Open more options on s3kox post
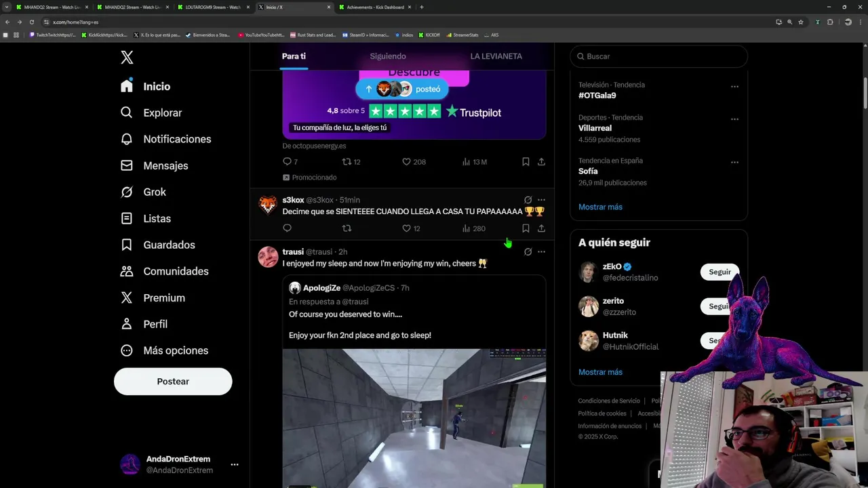 point(541,200)
